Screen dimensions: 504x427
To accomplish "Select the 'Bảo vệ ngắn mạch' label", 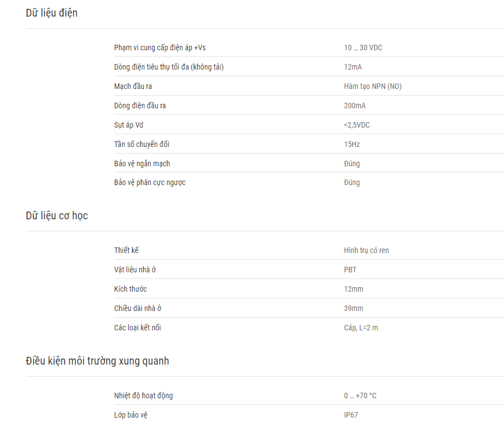I will tap(141, 164).
